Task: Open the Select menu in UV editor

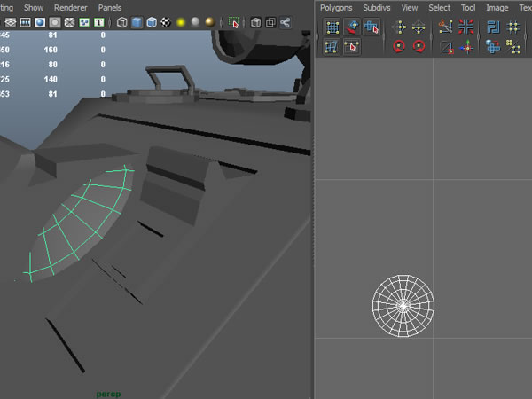Action: tap(440, 7)
